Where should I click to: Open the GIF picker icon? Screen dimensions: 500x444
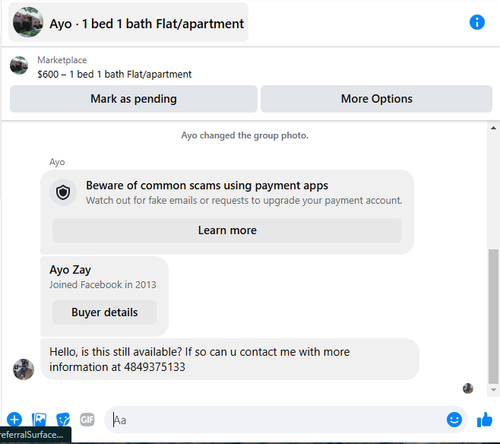pos(87,419)
